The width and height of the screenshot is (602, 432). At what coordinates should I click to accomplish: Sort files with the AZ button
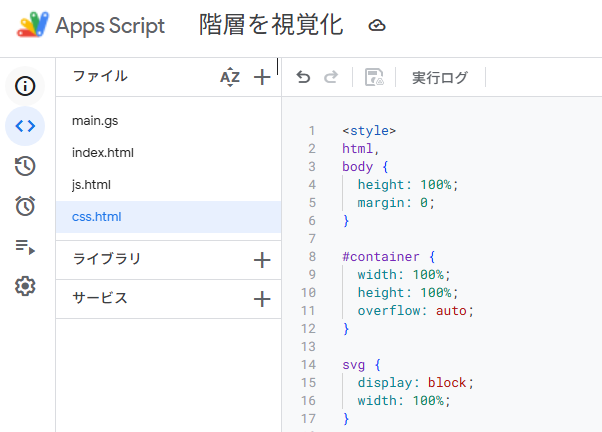pos(230,77)
